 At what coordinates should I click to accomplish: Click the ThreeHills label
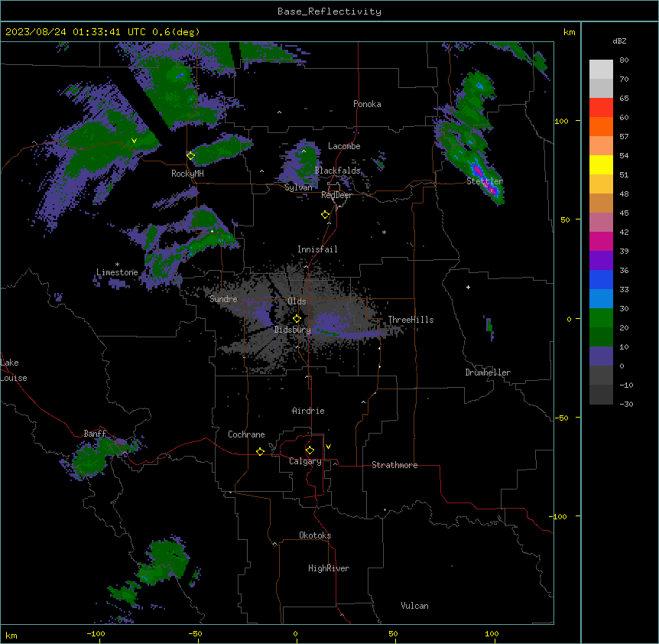coord(411,320)
